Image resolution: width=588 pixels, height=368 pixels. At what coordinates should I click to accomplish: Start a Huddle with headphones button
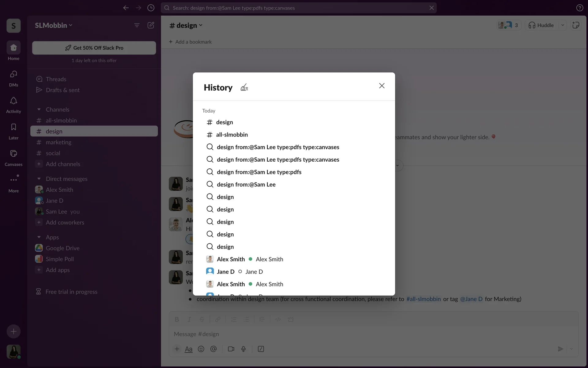541,25
